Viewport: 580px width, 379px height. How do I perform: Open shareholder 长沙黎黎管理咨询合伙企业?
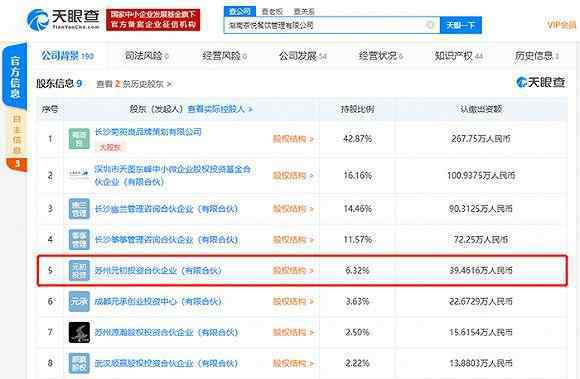tap(166, 240)
